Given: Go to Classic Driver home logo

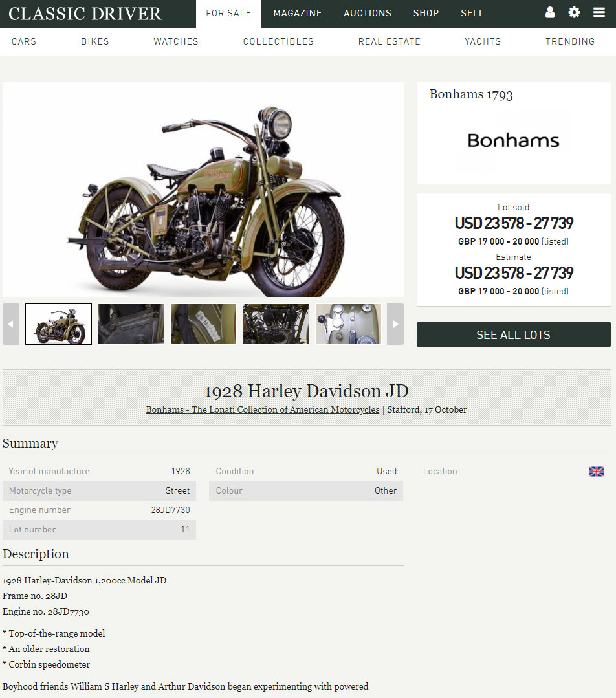Looking at the screenshot, I should click(85, 14).
